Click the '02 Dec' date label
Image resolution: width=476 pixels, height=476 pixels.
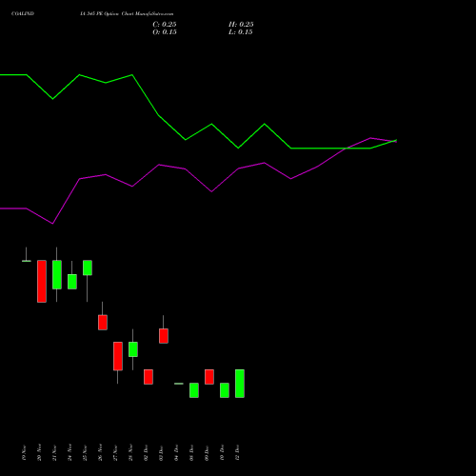(146, 452)
